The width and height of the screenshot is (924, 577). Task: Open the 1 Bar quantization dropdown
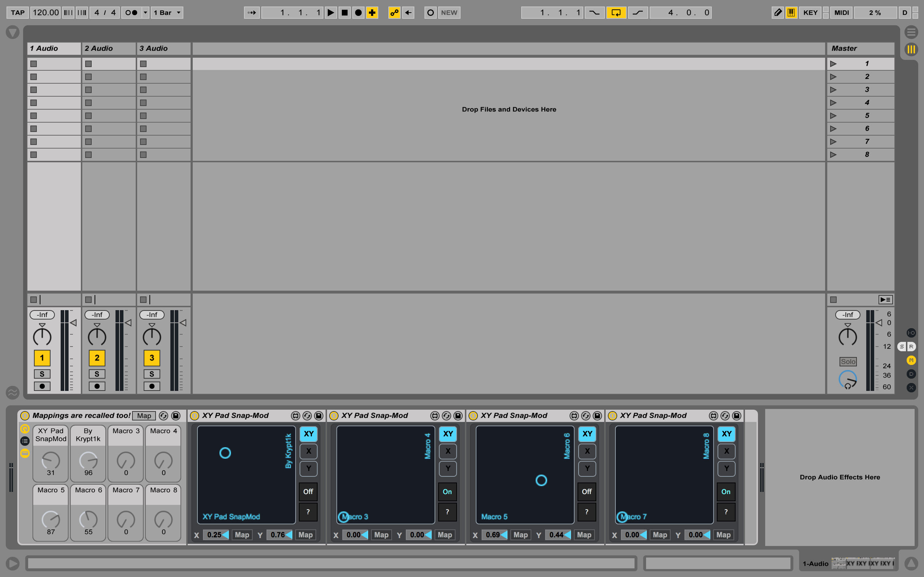tap(167, 13)
